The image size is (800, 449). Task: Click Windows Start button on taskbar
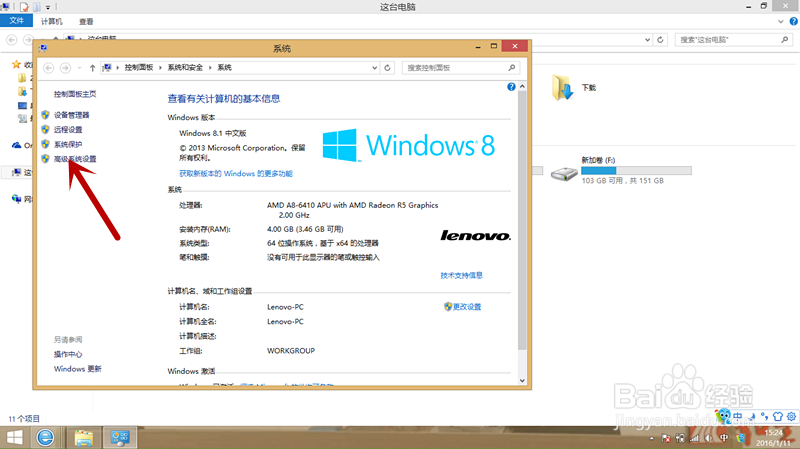pos(14,438)
